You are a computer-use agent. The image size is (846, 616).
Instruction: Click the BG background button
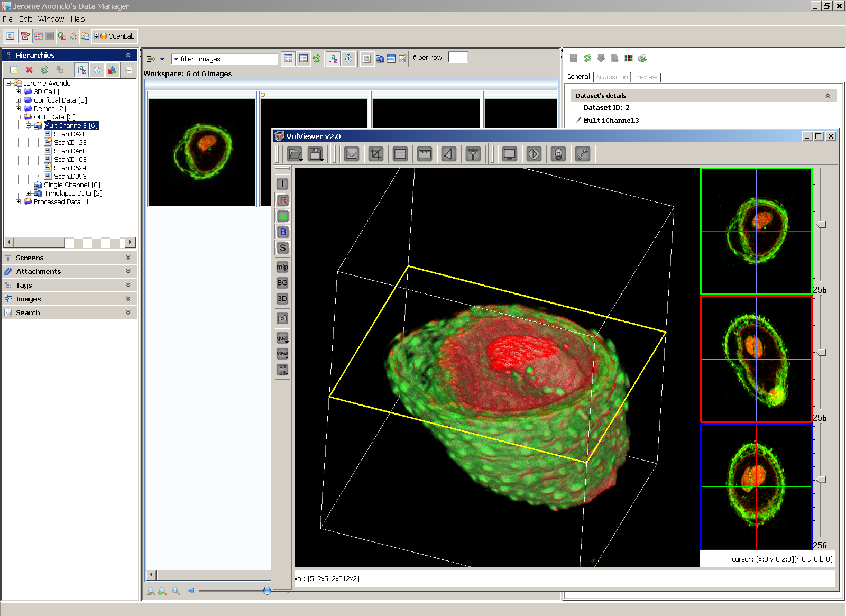(x=282, y=283)
